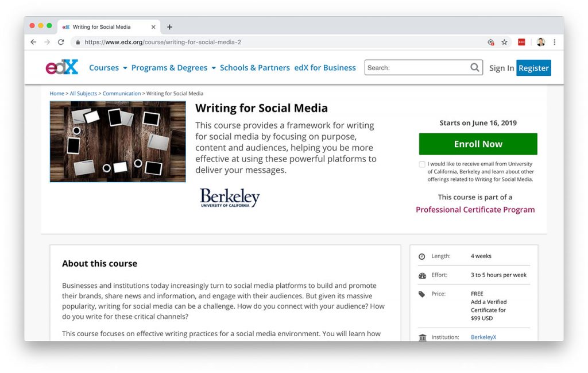This screenshot has height=373, width=588.
Task: Click the Sign In link
Action: pos(501,68)
